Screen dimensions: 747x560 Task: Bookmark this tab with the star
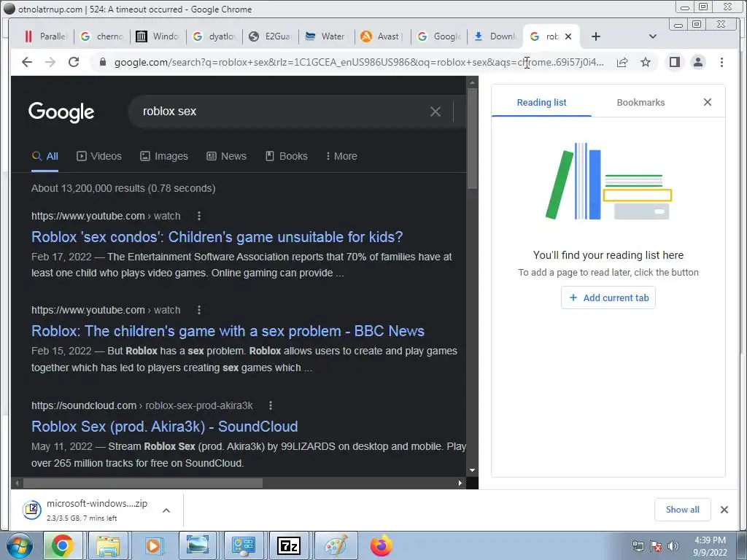pyautogui.click(x=646, y=62)
